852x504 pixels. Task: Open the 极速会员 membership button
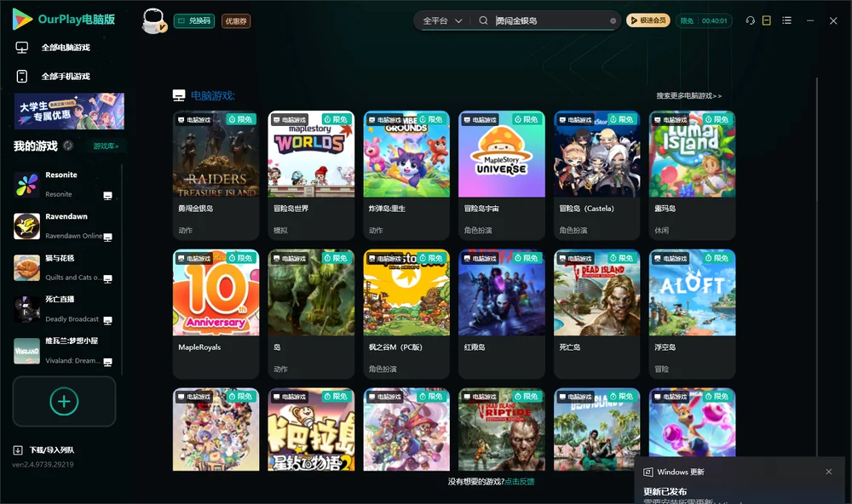648,20
